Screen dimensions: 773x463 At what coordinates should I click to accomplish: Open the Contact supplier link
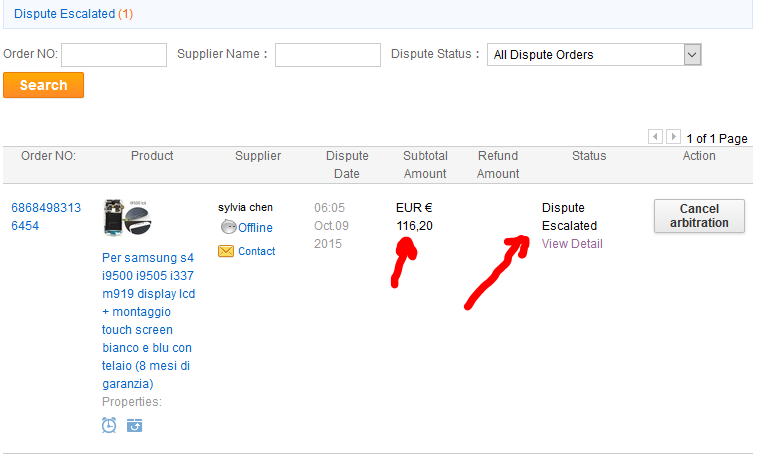tap(256, 251)
